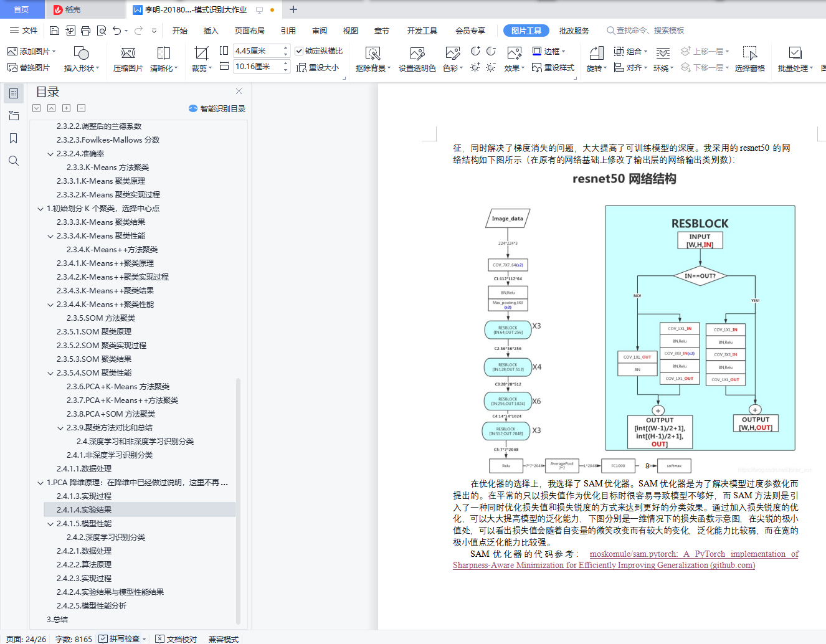This screenshot has width=826, height=644.
Task: Switch to the 插入 (Insert) ribbon tab
Action: 211,31
